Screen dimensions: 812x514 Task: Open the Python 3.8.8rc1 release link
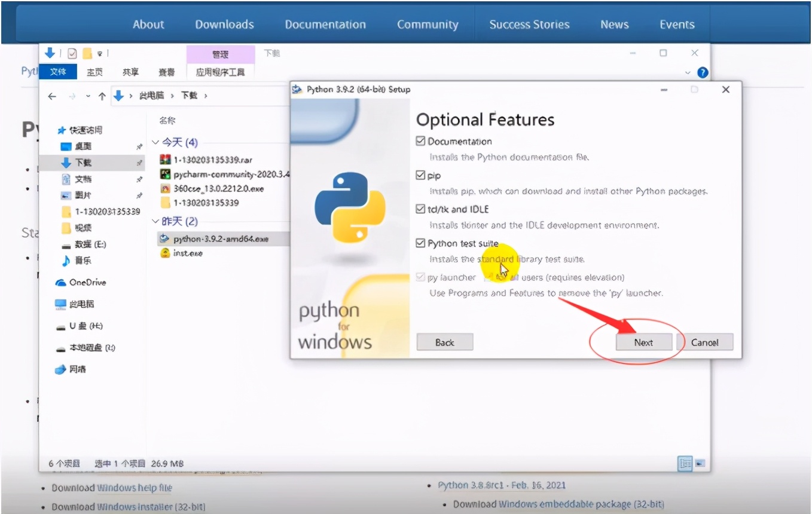502,485
